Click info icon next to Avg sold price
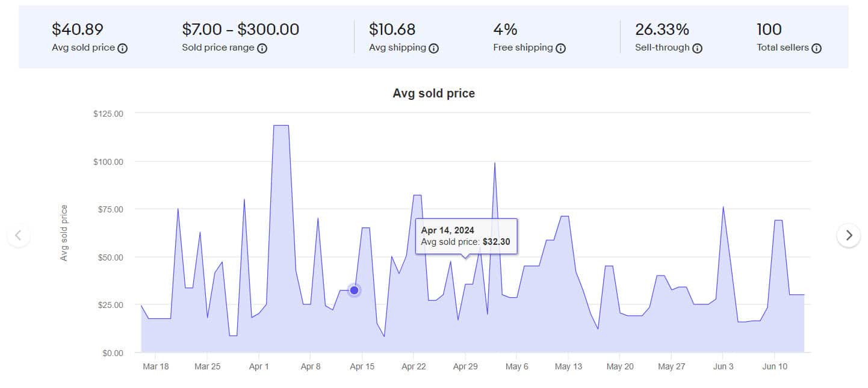 (x=123, y=48)
